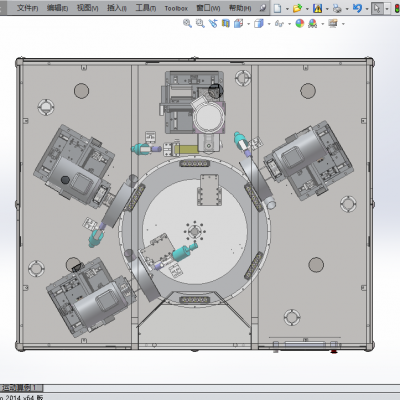The width and height of the screenshot is (400, 400).
Task: Click the Zoom to Fit magnifier icon
Action: coord(187,23)
